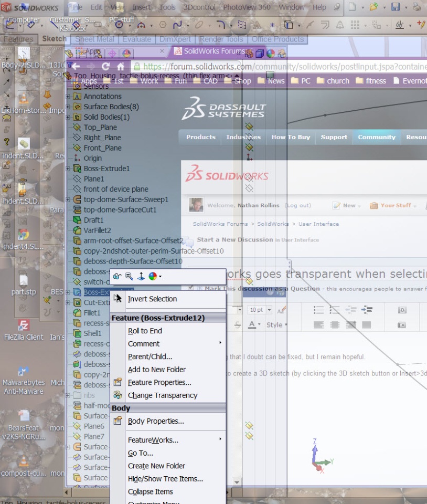Image resolution: width=427 pixels, height=504 pixels.
Task: Expand the Annotations tree node
Action: tap(68, 97)
